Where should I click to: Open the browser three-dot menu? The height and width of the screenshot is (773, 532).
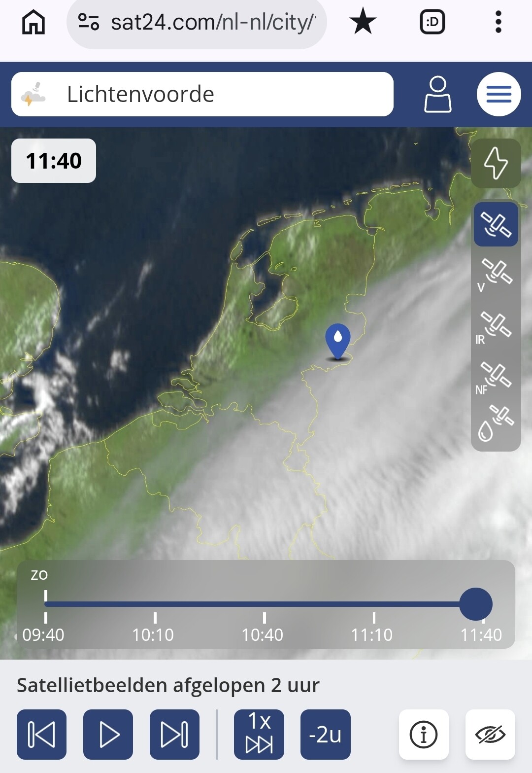tap(499, 22)
